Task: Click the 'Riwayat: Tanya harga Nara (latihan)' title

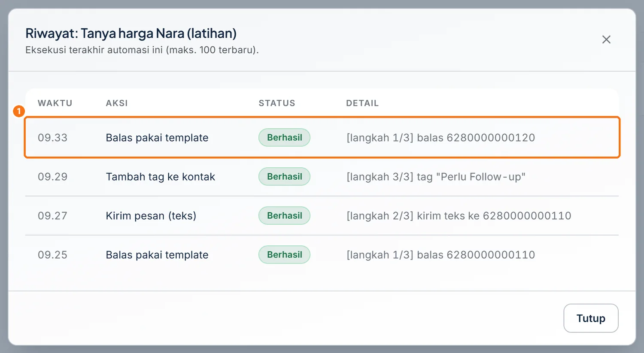Action: (131, 33)
